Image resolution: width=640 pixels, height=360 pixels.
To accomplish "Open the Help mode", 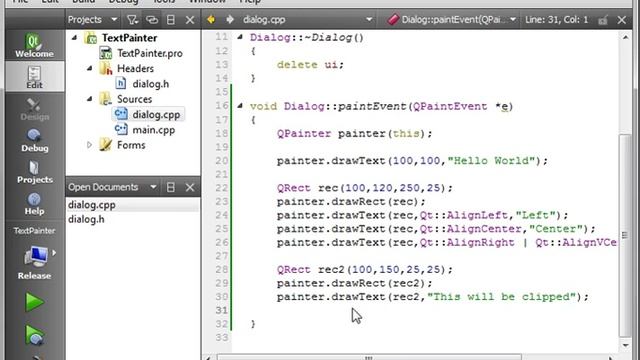I will tap(34, 203).
